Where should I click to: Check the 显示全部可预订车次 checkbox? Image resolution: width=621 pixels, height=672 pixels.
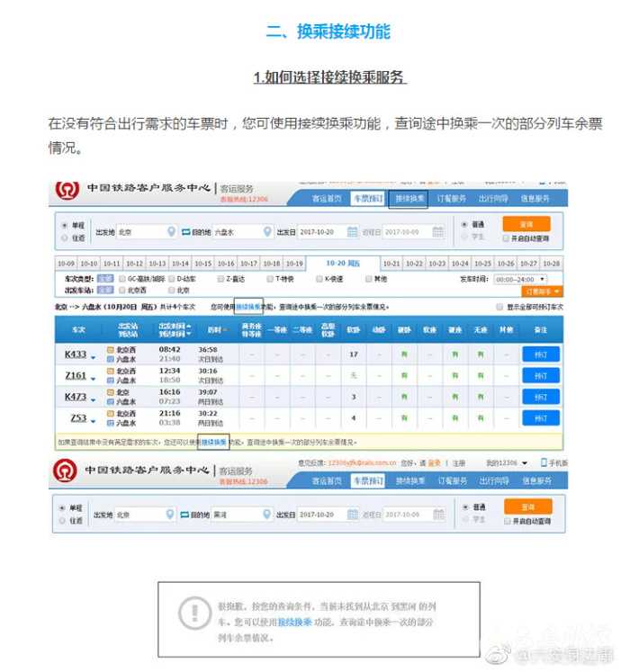pos(501,307)
